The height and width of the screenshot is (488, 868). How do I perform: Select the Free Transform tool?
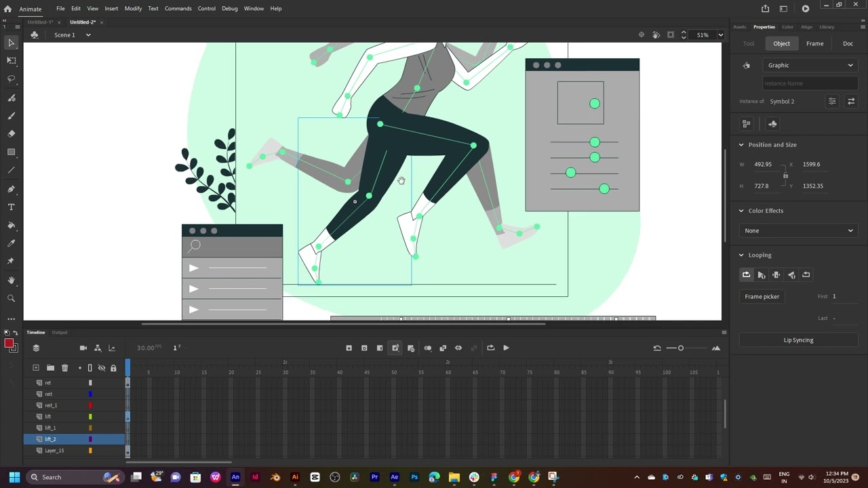coord(10,60)
